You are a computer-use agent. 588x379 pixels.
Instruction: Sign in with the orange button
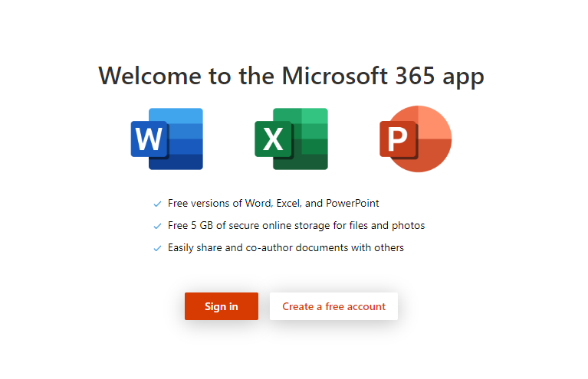pyautogui.click(x=222, y=306)
